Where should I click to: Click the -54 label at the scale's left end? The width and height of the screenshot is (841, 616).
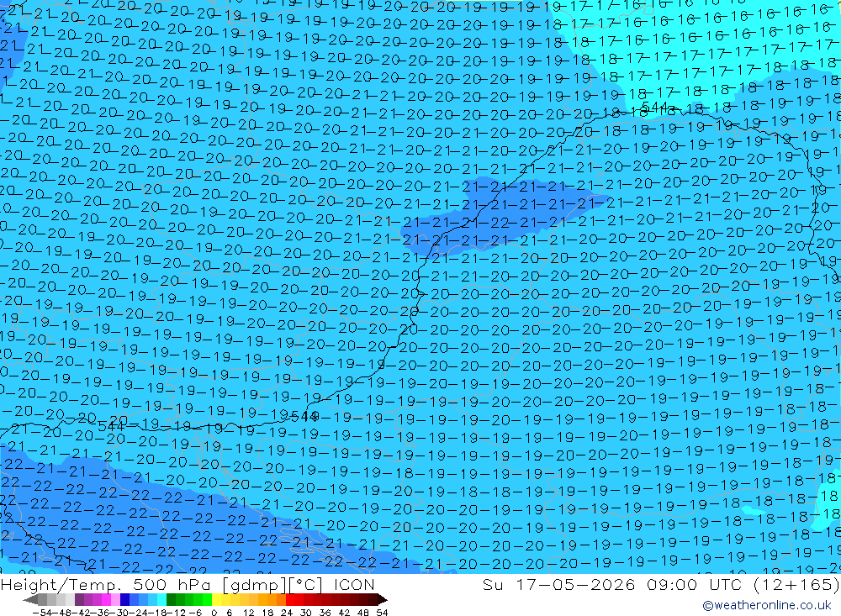point(43,613)
